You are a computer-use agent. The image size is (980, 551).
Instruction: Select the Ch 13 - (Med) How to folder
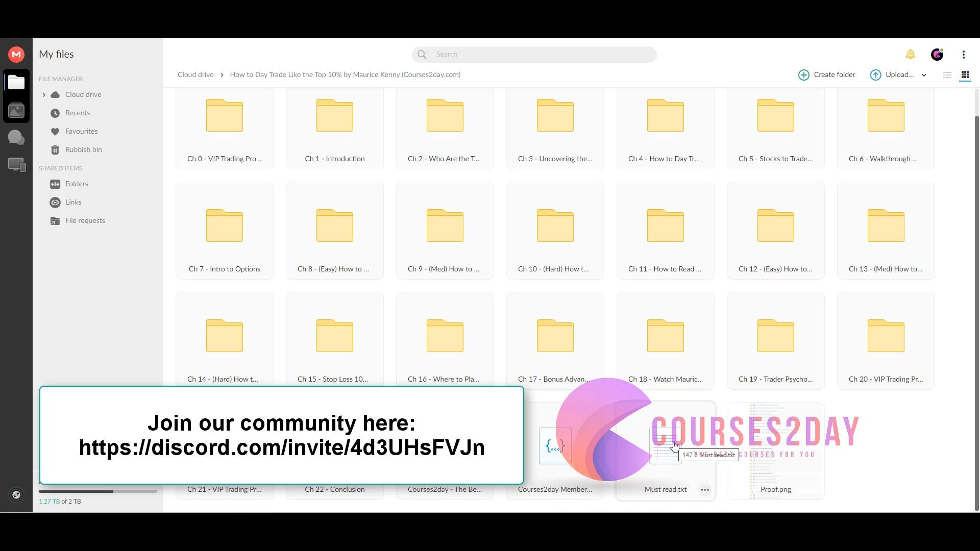point(886,231)
